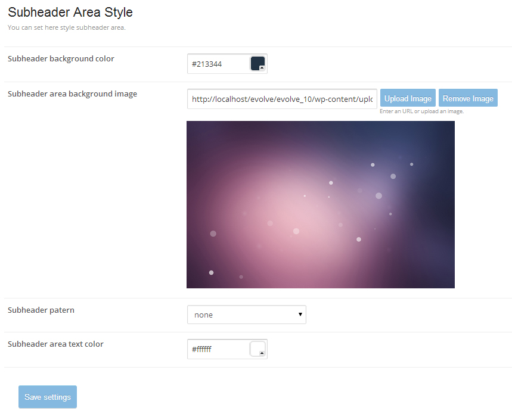Focus the #213344 color hex field
The height and width of the screenshot is (420, 512).
click(x=218, y=64)
